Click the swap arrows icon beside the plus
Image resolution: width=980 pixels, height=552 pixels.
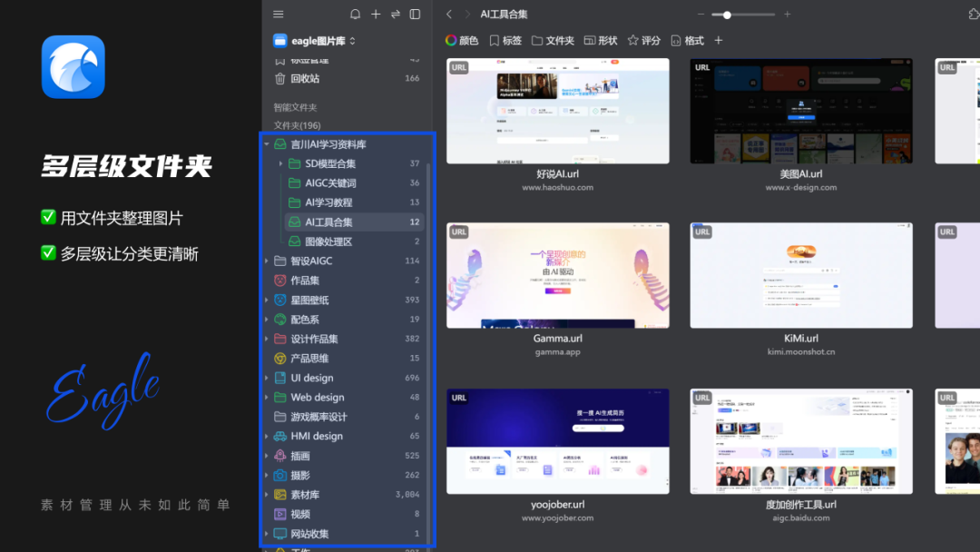[x=396, y=15]
